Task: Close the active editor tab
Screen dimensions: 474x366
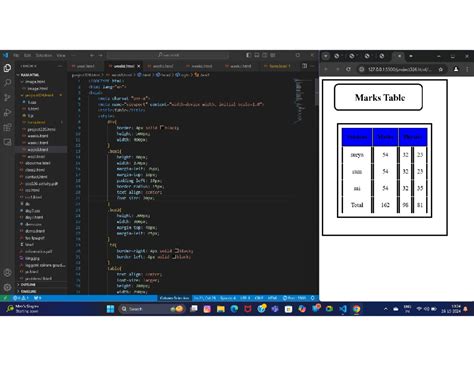Action: coord(139,66)
